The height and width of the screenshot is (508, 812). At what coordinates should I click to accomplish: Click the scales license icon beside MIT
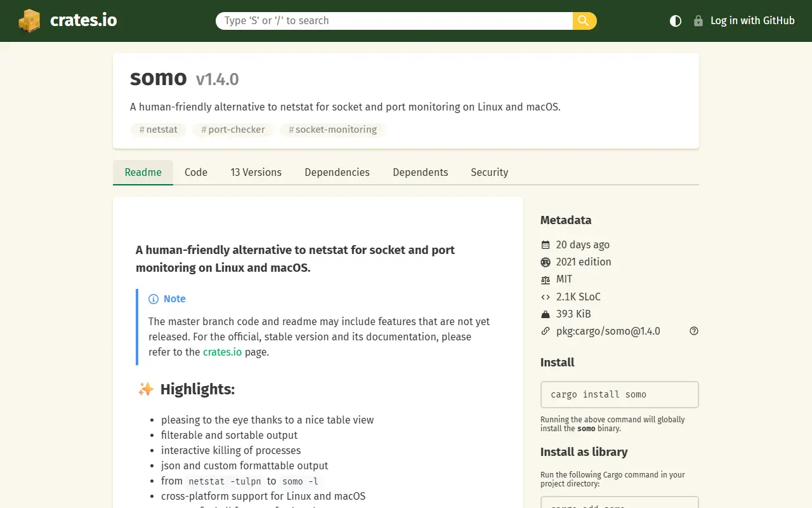click(546, 279)
